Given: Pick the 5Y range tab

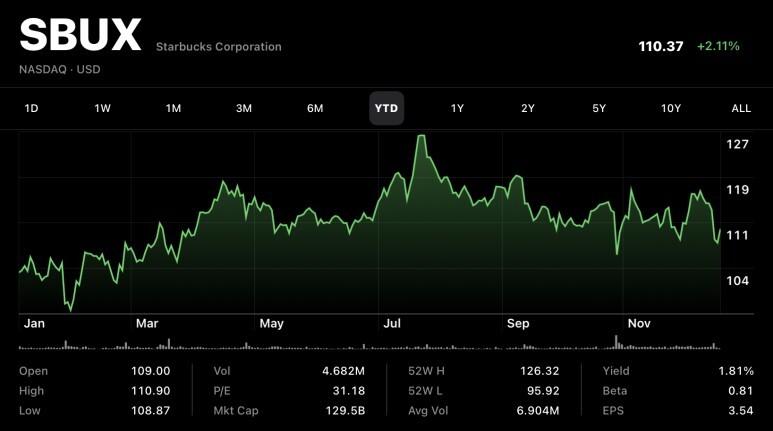Looking at the screenshot, I should coord(599,108).
